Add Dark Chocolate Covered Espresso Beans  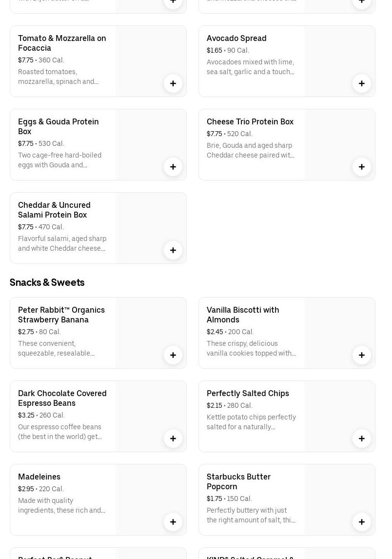click(173, 439)
